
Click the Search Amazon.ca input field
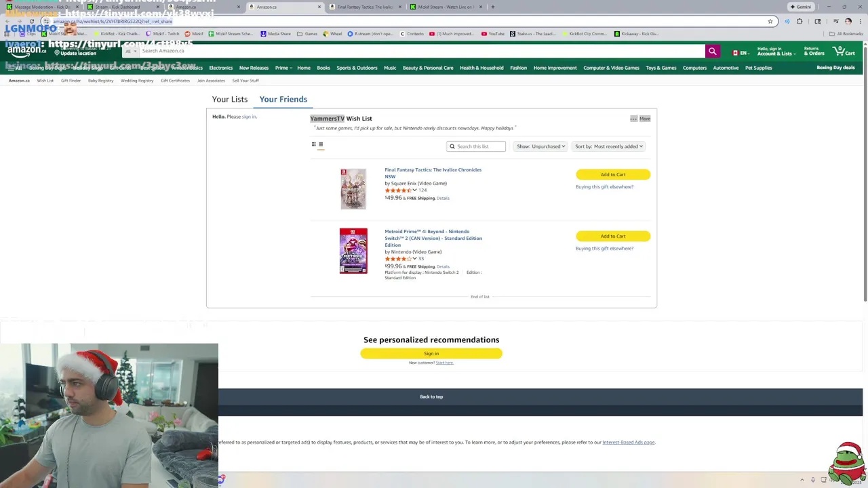coord(422,52)
